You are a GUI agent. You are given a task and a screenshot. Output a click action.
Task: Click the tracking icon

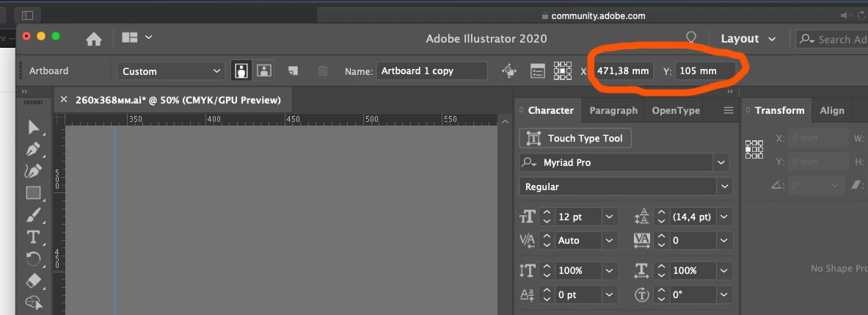641,240
